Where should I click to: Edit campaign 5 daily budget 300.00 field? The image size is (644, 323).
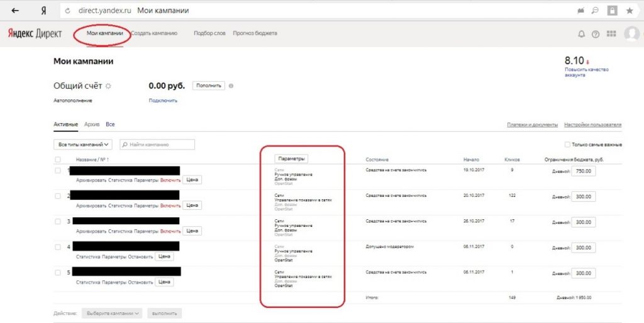[x=583, y=273]
